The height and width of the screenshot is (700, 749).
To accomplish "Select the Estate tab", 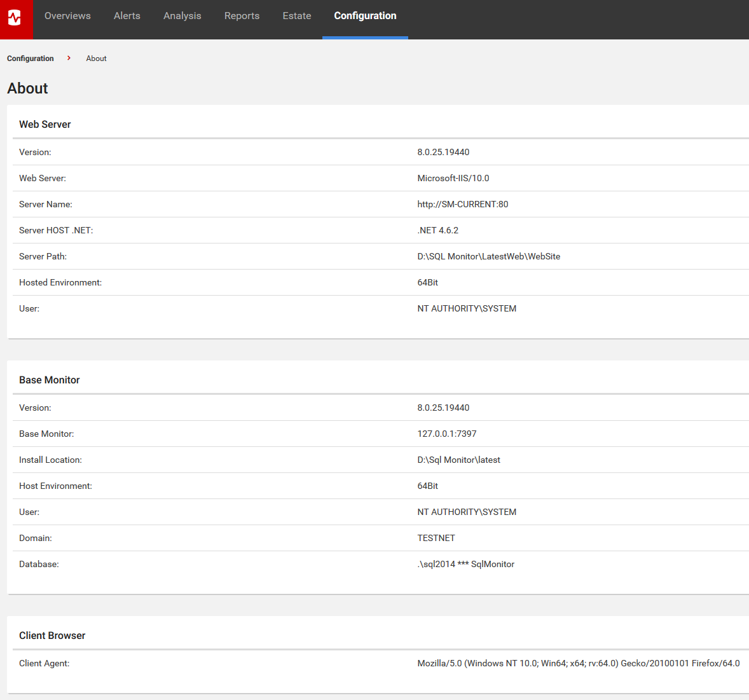I will pos(297,16).
